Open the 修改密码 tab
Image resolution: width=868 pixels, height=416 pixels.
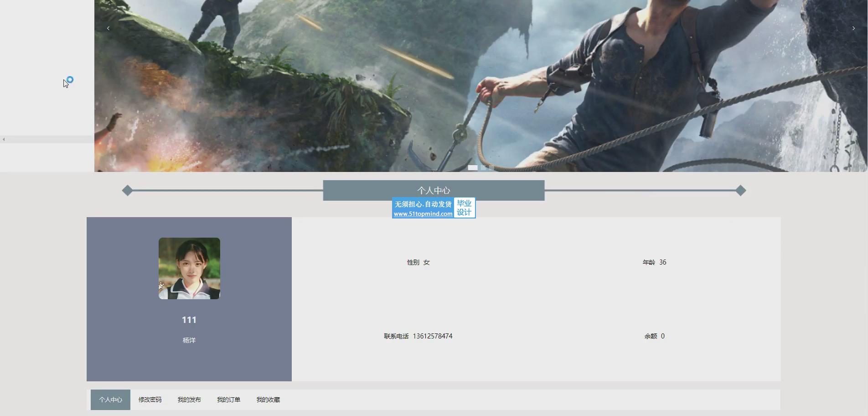click(x=150, y=400)
